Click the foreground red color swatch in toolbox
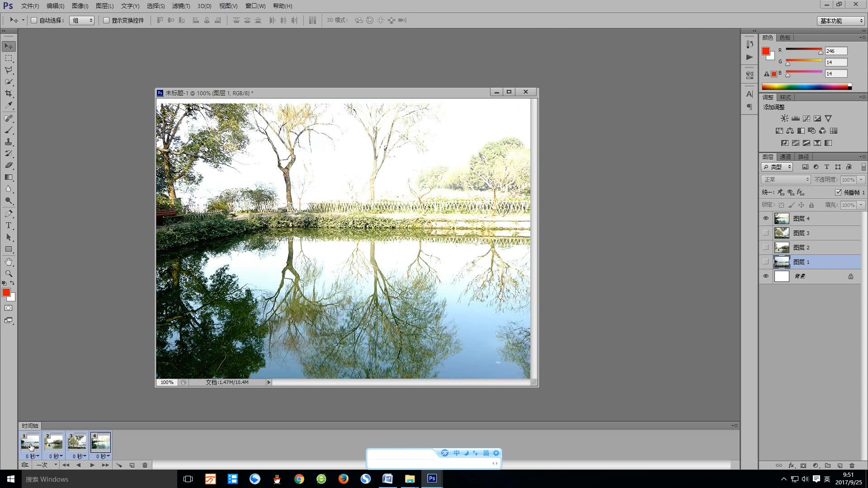868x488 pixels. 6,293
